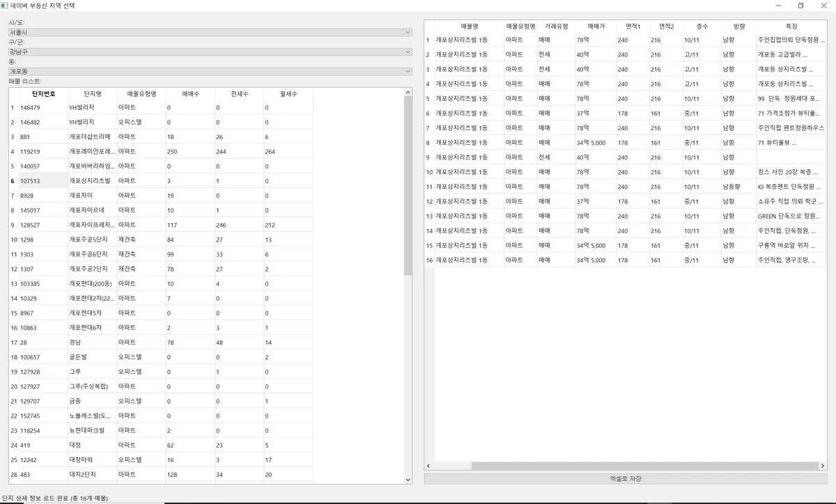Screen dimensions: 836x504
Task: Click the 월세수 column header
Action: point(288,93)
